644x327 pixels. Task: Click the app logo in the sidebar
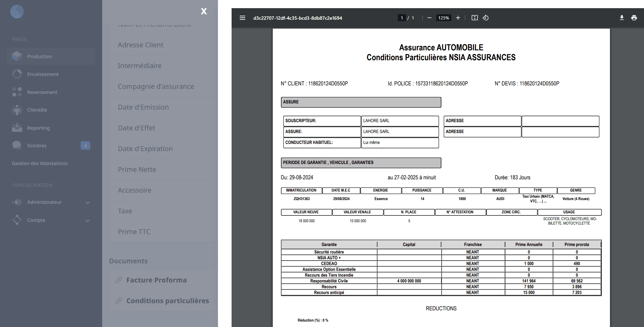(x=17, y=12)
